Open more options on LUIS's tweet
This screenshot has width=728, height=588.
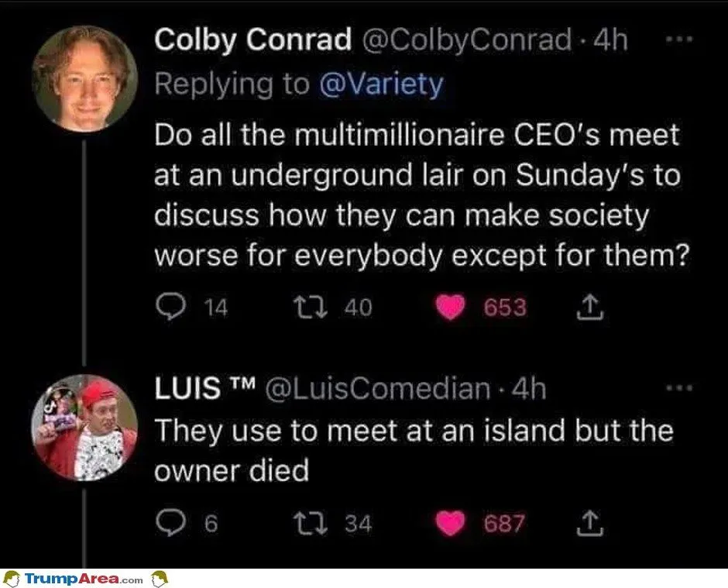[x=679, y=387]
